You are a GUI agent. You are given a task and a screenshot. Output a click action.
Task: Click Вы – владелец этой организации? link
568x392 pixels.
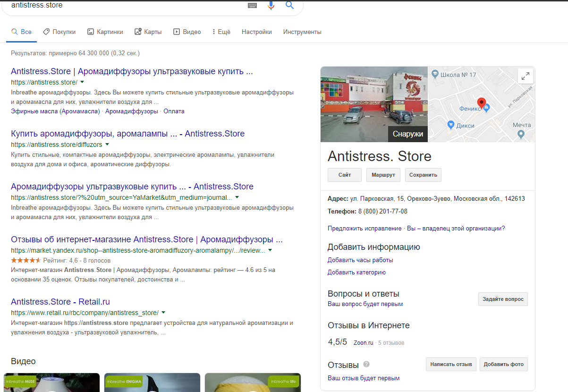[x=456, y=229]
